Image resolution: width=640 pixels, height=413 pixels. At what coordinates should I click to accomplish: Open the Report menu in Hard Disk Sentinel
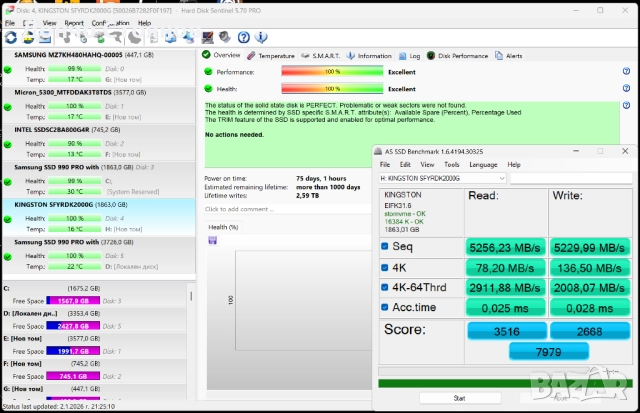(74, 22)
